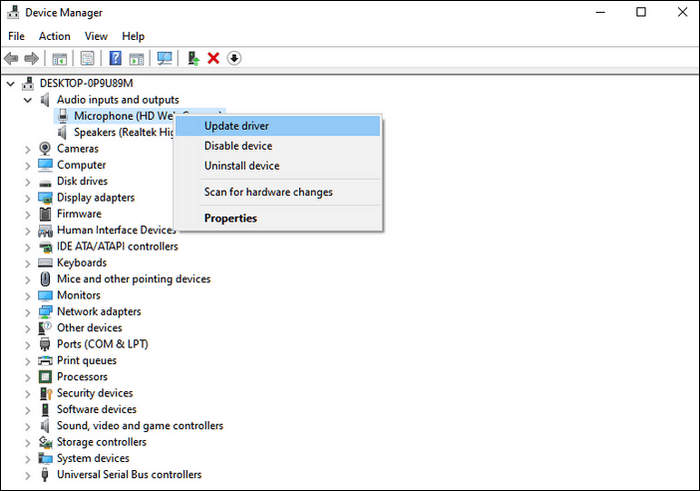Go back with the toolbar arrow

(x=11, y=58)
